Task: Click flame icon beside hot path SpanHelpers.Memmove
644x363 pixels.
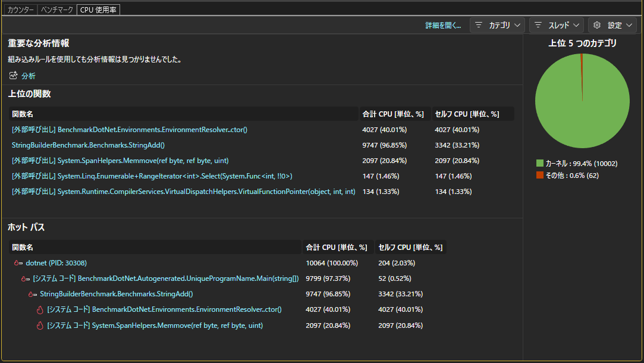Action: click(40, 325)
